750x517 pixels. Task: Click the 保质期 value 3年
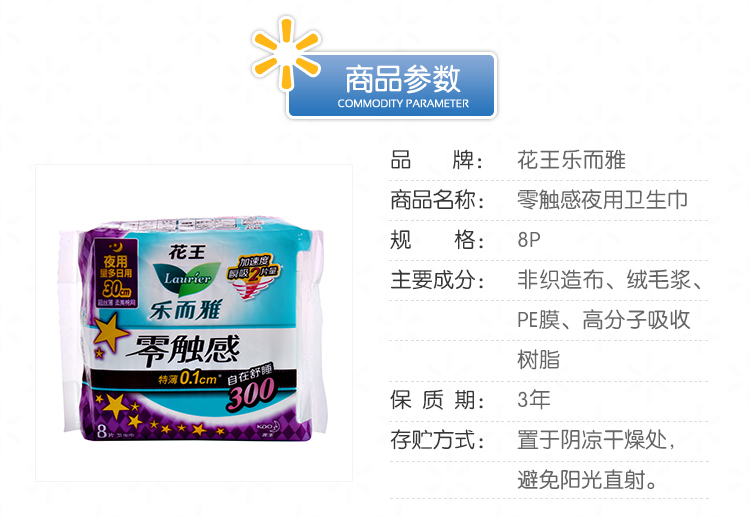pyautogui.click(x=534, y=399)
